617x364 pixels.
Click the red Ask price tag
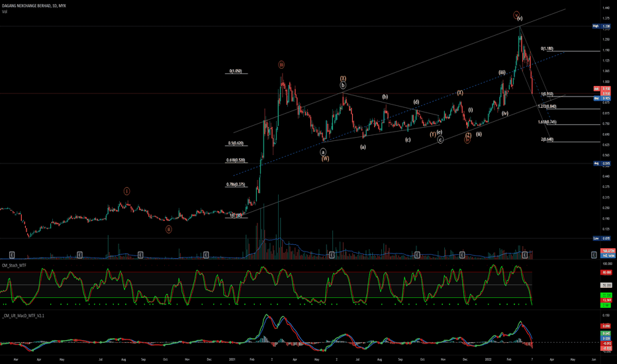tap(602, 89)
